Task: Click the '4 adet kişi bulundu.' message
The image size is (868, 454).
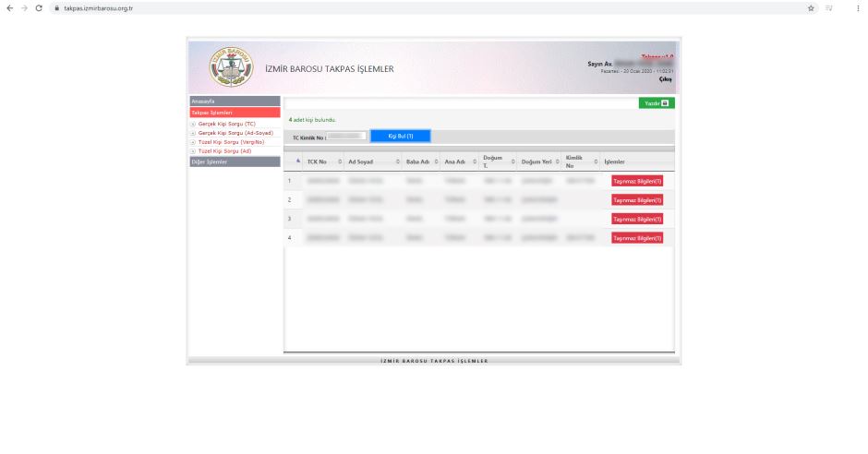Action: click(312, 120)
